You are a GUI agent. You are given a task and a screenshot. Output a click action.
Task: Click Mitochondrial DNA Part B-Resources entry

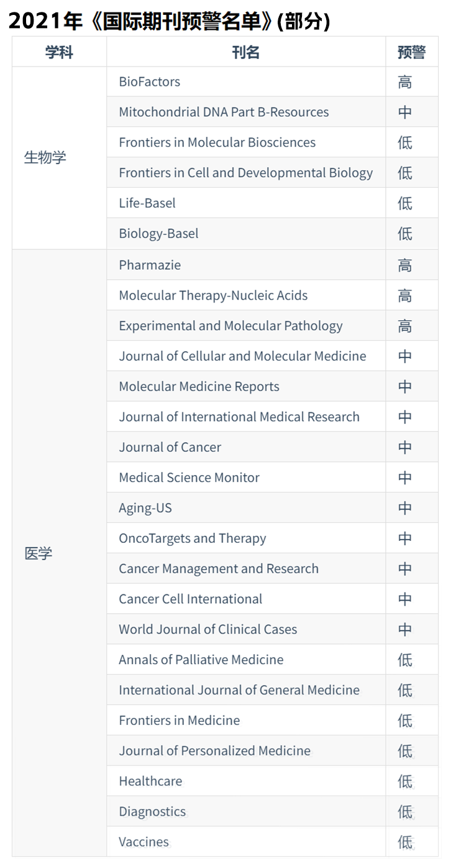click(x=224, y=112)
